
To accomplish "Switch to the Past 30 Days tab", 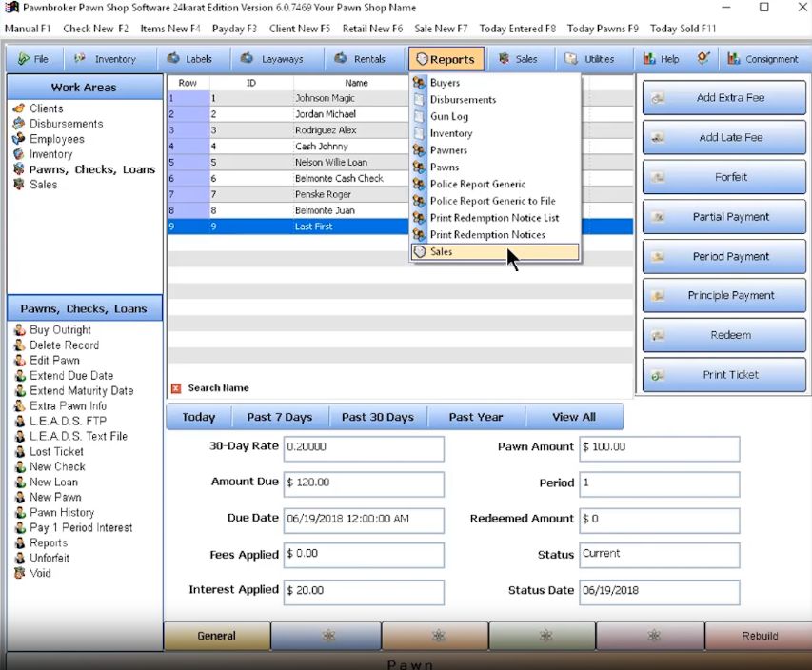I will [x=378, y=418].
